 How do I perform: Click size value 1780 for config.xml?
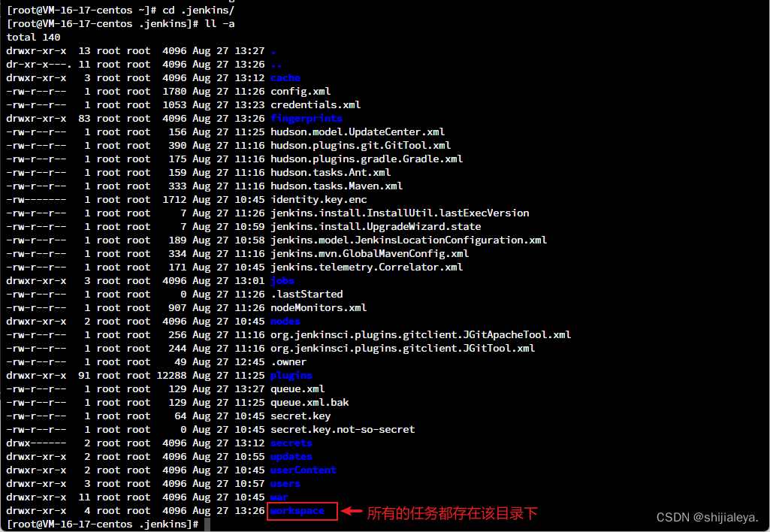pos(174,92)
